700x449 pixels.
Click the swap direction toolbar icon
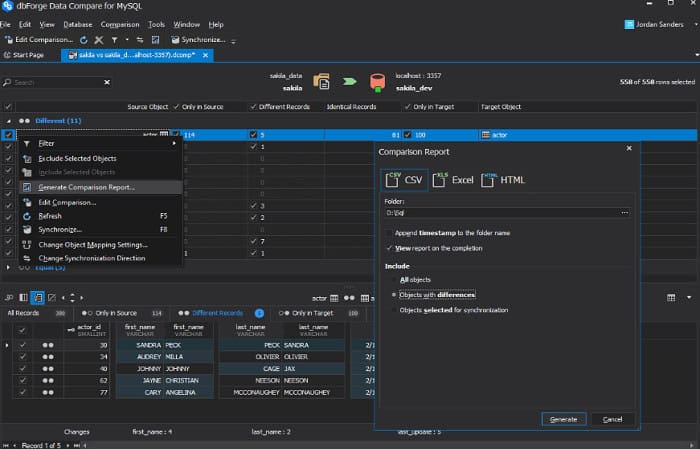pos(140,40)
